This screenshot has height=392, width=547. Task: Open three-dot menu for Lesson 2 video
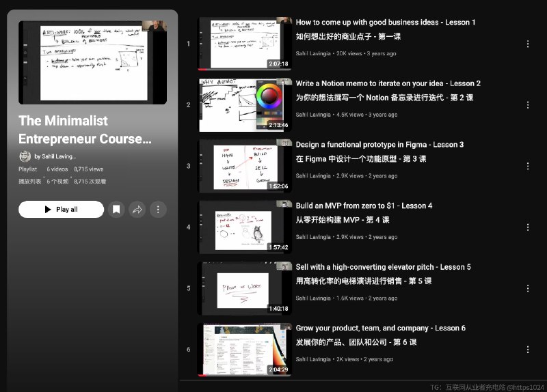click(x=527, y=105)
